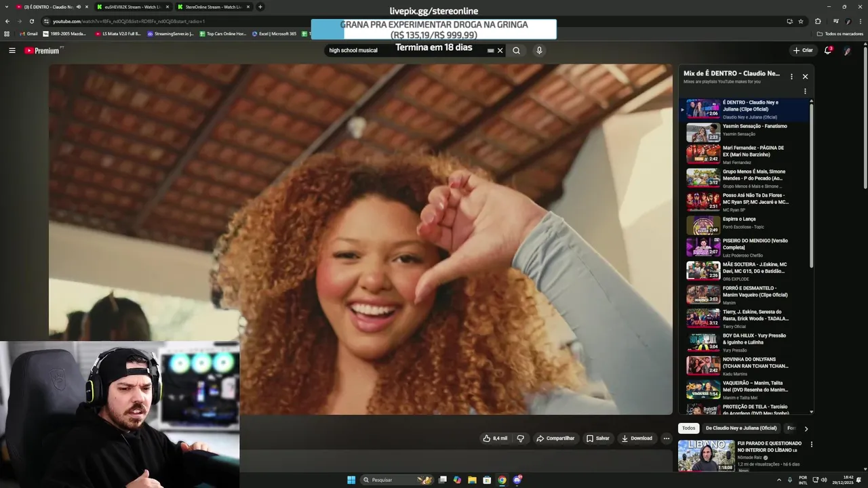Click the taskbar Pesquisar search box
This screenshot has width=868, height=488.
(x=397, y=480)
